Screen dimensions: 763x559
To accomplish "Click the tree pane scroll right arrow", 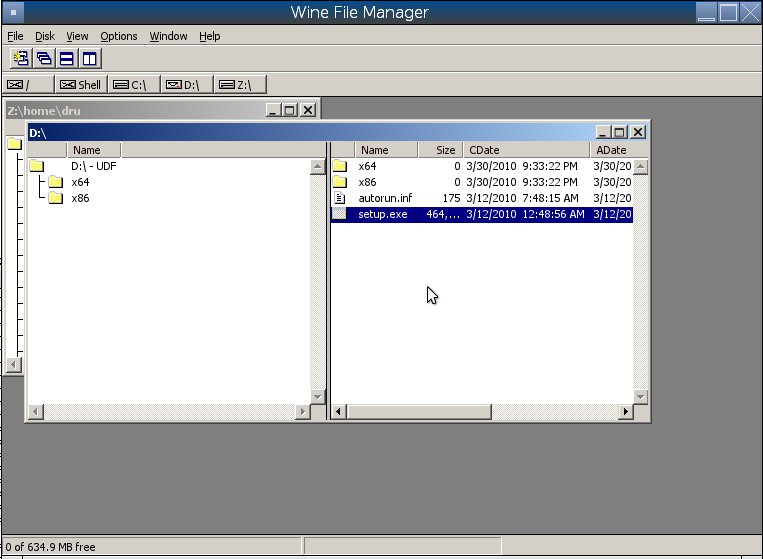I will 303,412.
